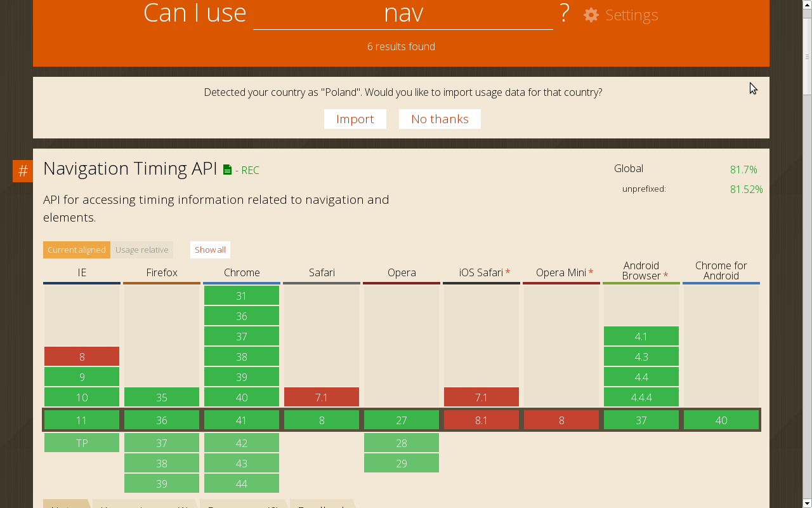Click the Opera 29 cell
The width and height of the screenshot is (812, 508).
point(402,463)
